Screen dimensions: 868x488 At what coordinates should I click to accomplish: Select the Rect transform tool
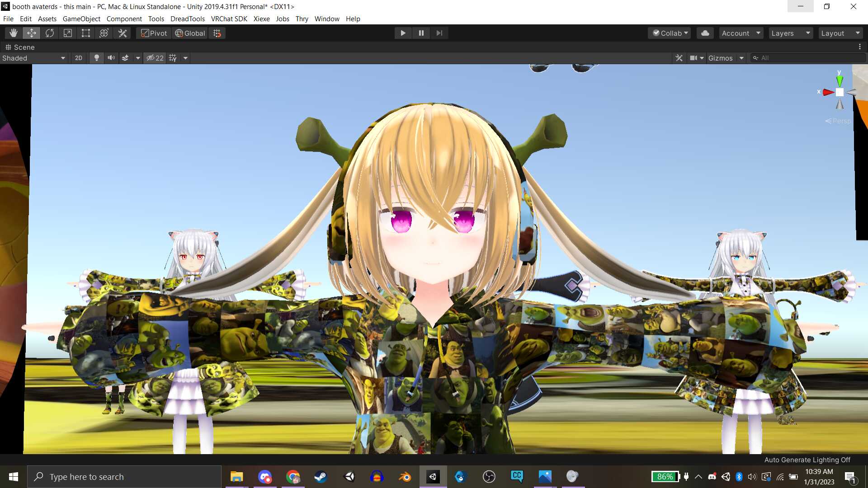[86, 33]
